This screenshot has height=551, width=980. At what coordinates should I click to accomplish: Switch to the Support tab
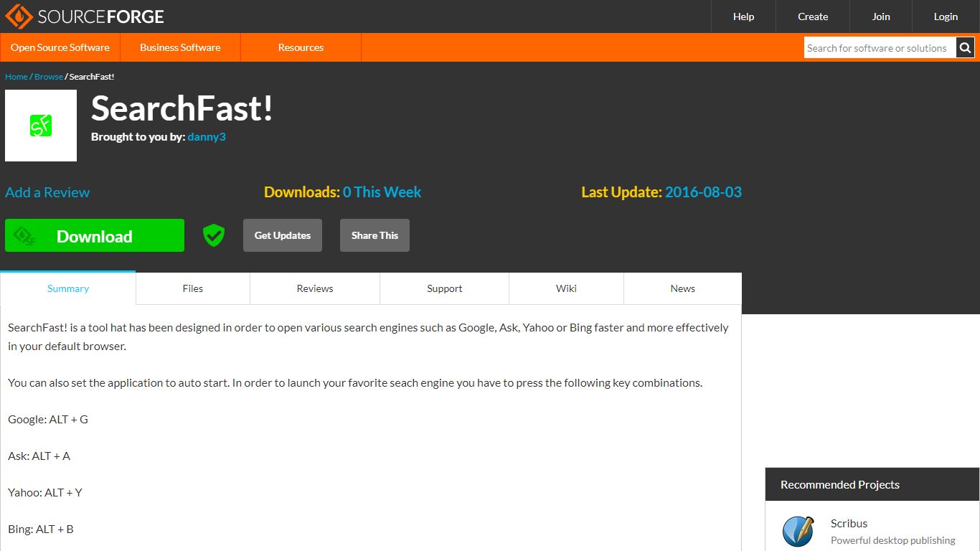[x=445, y=288]
